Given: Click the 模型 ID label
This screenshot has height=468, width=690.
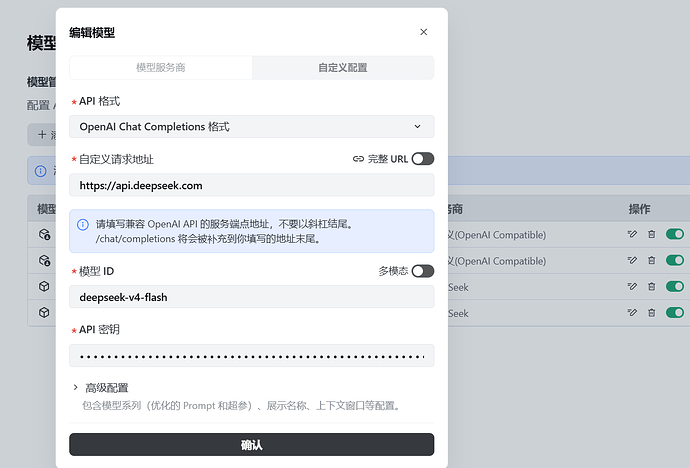Looking at the screenshot, I should [x=96, y=271].
